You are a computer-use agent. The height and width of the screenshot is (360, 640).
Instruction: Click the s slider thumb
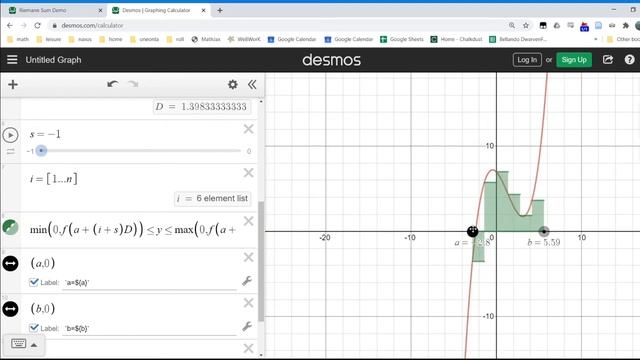pos(41,151)
